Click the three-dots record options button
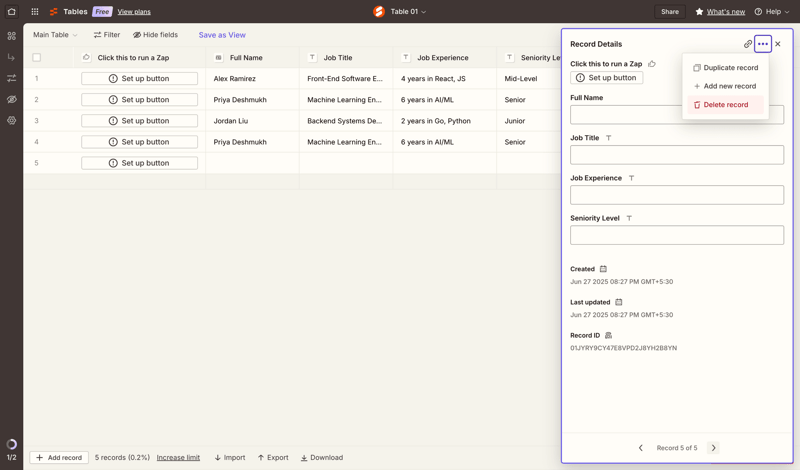 click(x=763, y=44)
